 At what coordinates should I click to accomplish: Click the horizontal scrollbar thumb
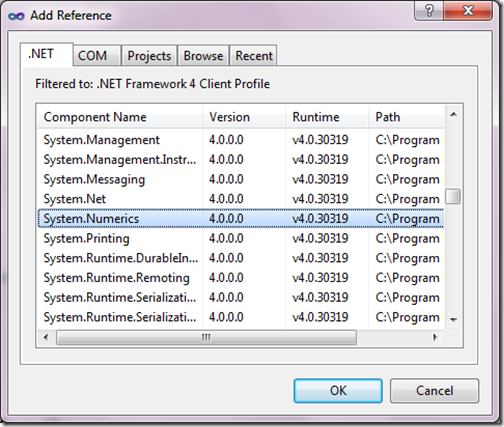(206, 337)
